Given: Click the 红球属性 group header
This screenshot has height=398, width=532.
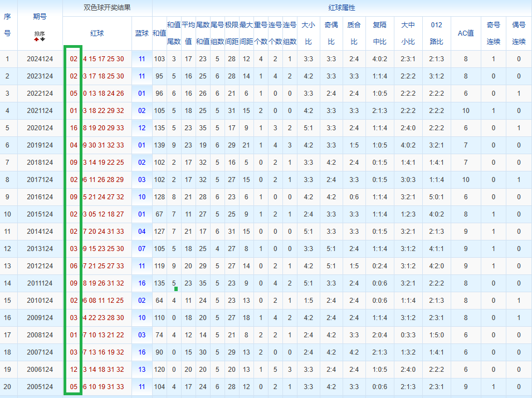Looking at the screenshot, I should 341,7.
